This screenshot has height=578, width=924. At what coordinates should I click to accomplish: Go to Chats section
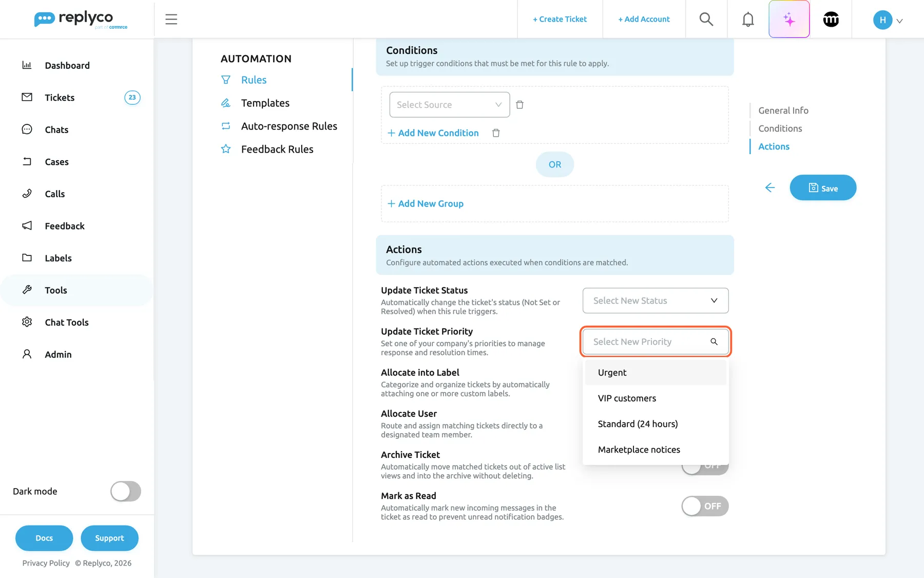pyautogui.click(x=56, y=129)
